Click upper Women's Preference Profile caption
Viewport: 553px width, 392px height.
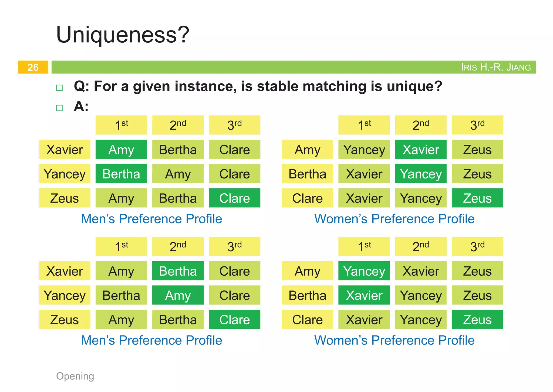394,219
